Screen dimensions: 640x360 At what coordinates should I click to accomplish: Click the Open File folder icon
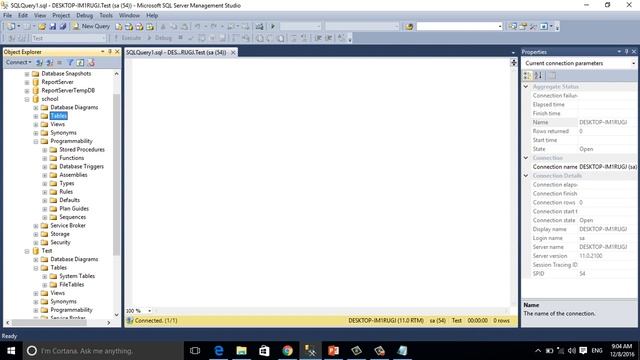[42, 27]
